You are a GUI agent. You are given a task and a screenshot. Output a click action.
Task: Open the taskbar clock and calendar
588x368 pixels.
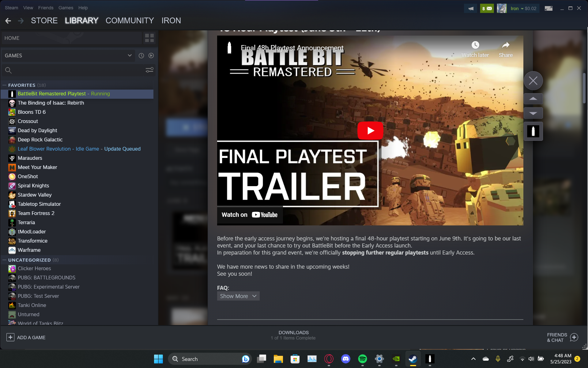pos(561,359)
